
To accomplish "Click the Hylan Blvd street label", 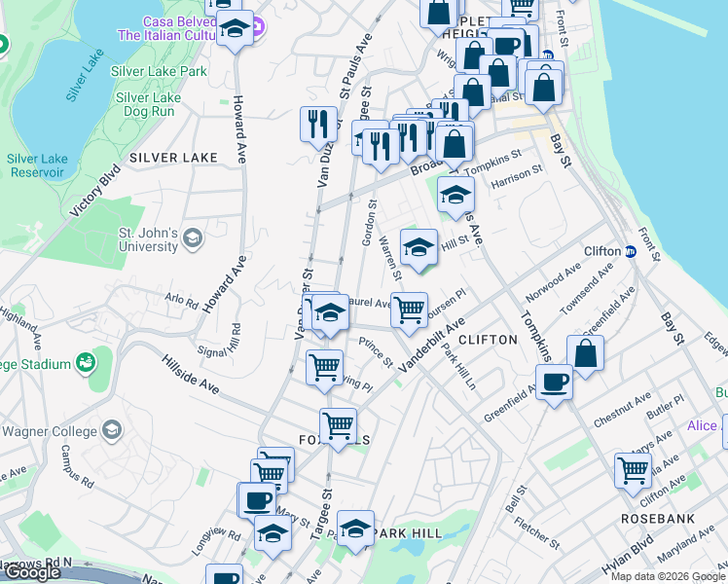I will click(627, 555).
